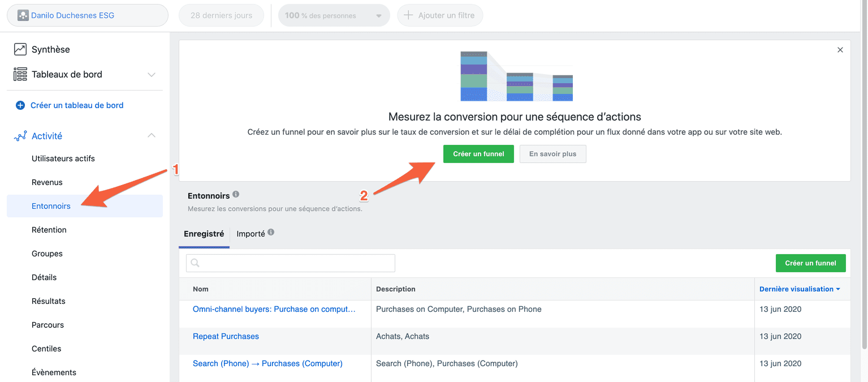Click the Activité graph icon

click(20, 136)
